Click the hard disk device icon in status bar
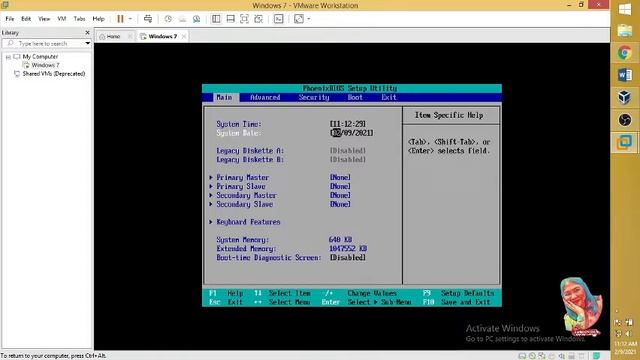Viewport: 640px width, 360px height. tap(522, 356)
